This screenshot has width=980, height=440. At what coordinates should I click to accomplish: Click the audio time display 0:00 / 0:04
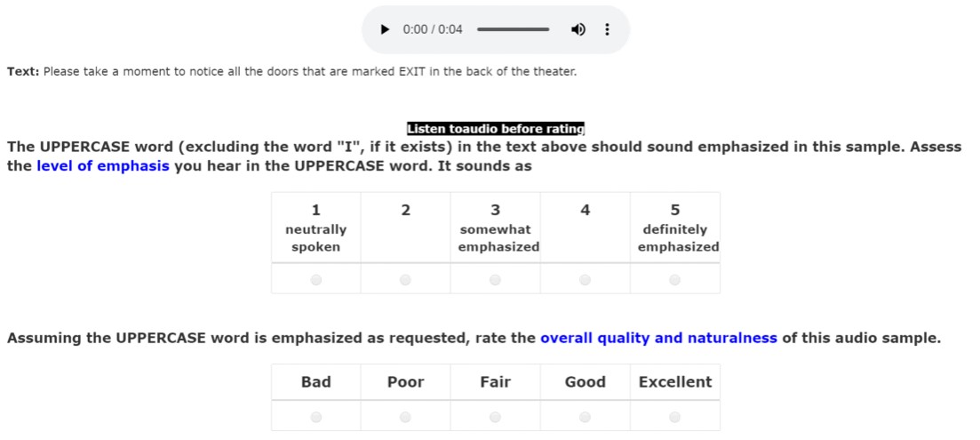tap(433, 29)
